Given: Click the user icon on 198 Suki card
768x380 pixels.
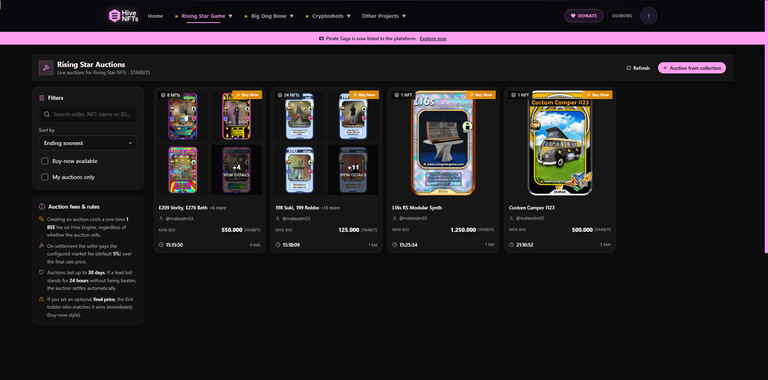Looking at the screenshot, I should [x=278, y=218].
